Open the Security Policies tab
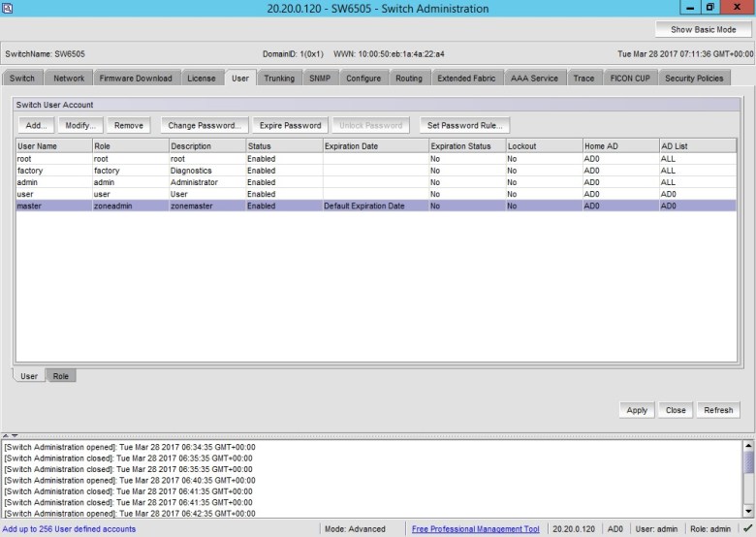The image size is (756, 537). point(694,79)
